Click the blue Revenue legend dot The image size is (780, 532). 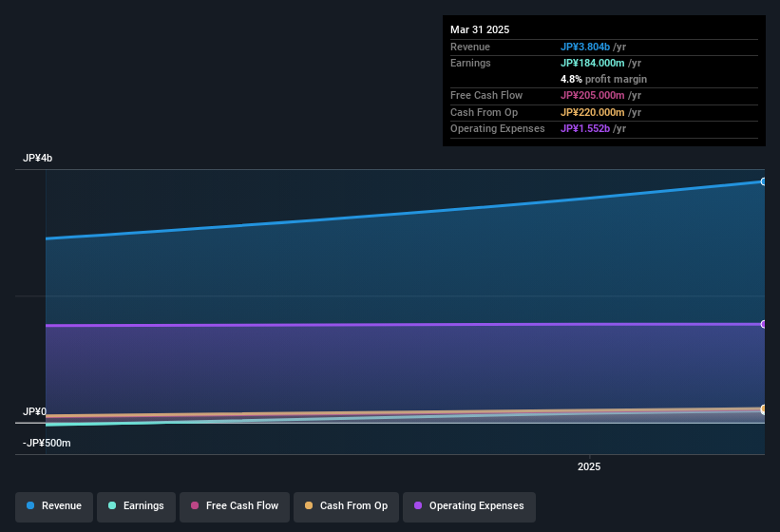coord(30,505)
